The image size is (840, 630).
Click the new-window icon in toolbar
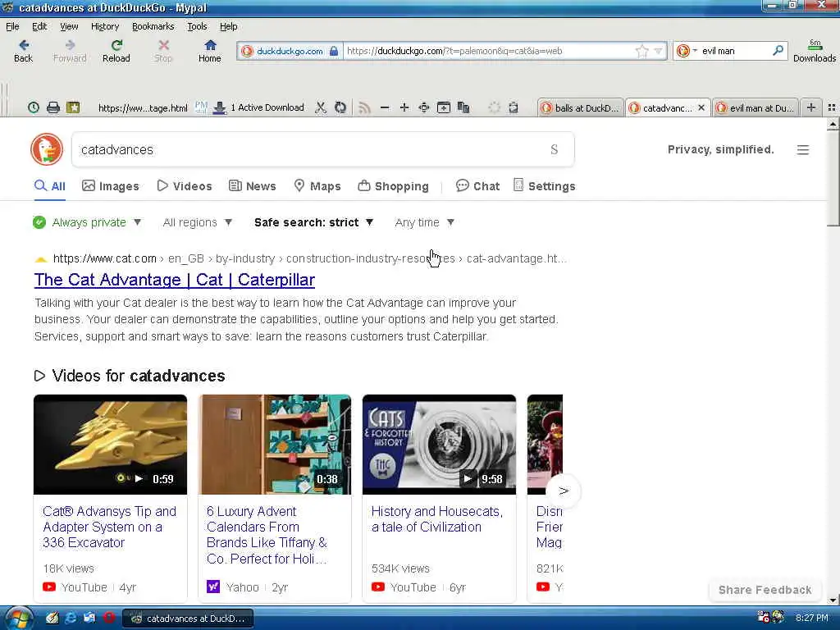(444, 107)
